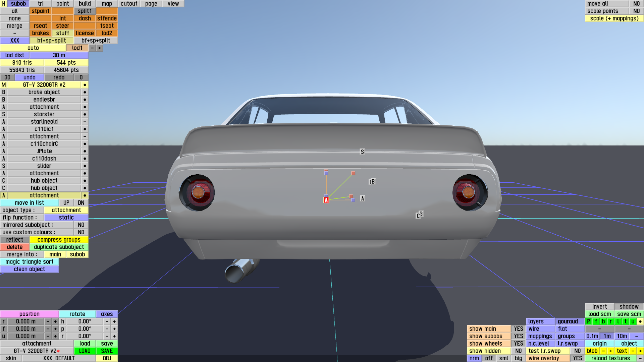
Task: Click the S marker above the trunk
Action: pos(362,152)
